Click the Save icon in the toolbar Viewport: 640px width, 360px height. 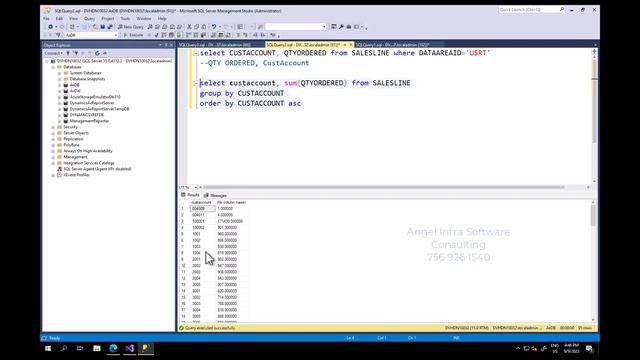point(102,27)
